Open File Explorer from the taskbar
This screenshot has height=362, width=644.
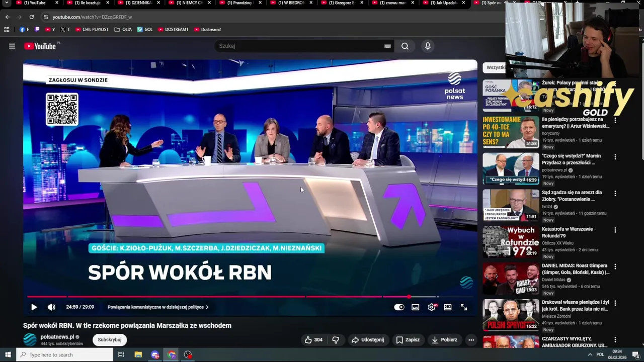coord(138,355)
